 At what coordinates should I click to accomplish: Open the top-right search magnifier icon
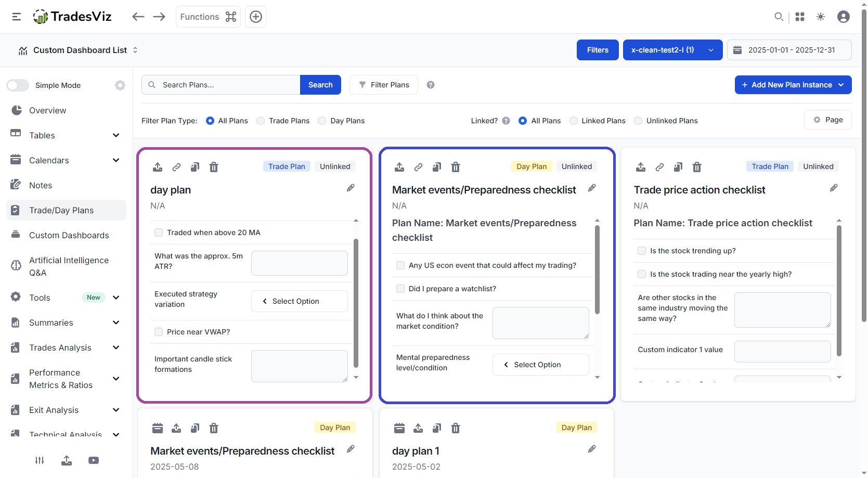[x=779, y=17]
